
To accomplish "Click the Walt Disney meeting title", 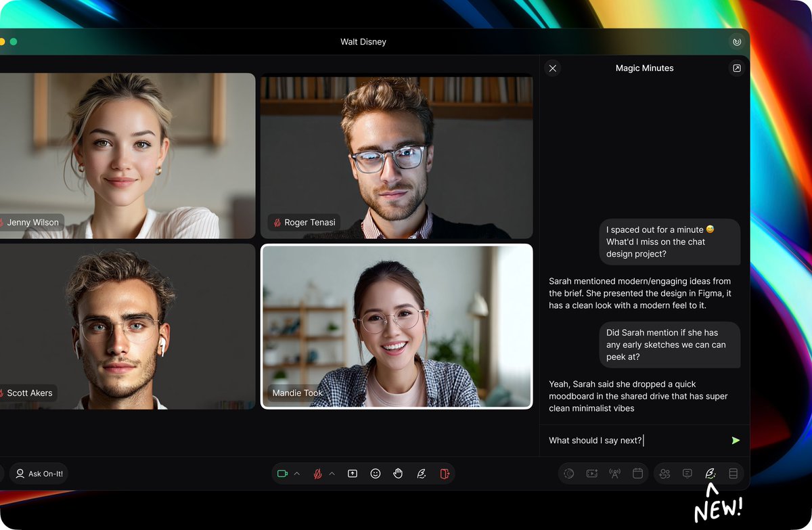I will pyautogui.click(x=363, y=42).
